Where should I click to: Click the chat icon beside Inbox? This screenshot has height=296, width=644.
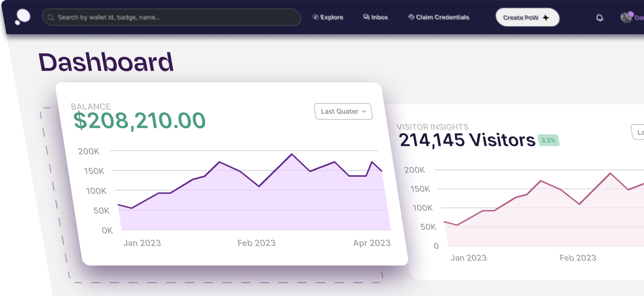[366, 18]
